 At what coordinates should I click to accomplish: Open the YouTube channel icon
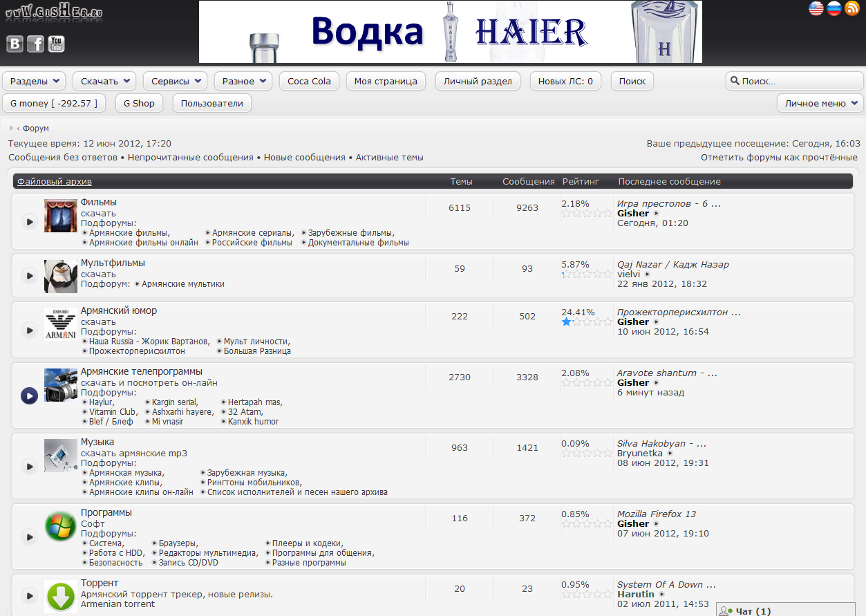point(56,44)
